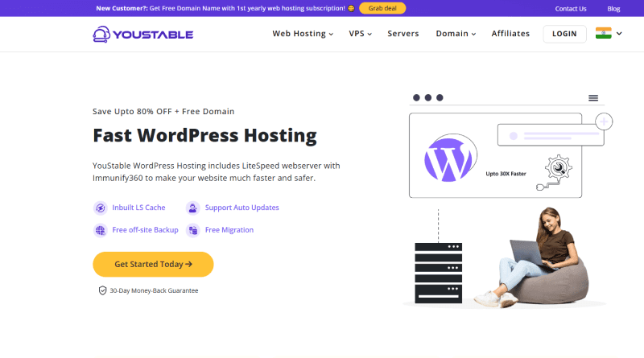Click the 30-Day Money-Back Guarantee text

(154, 290)
